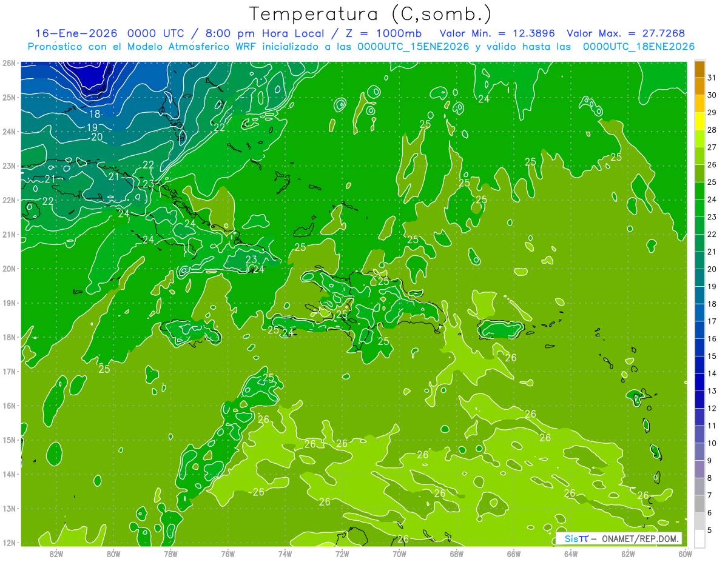Click the '17N' latitude axis label
Screen dimensions: 728x562
coord(9,372)
